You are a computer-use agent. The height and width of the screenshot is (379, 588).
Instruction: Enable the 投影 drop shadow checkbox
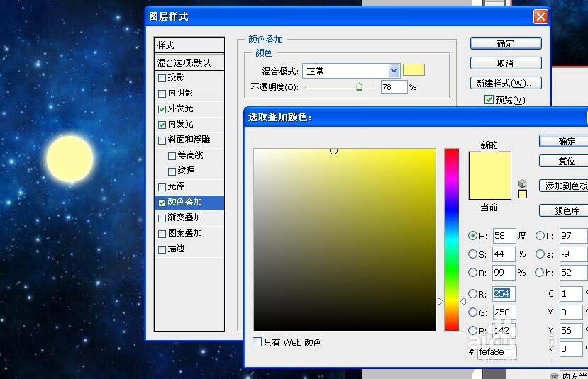[x=162, y=78]
